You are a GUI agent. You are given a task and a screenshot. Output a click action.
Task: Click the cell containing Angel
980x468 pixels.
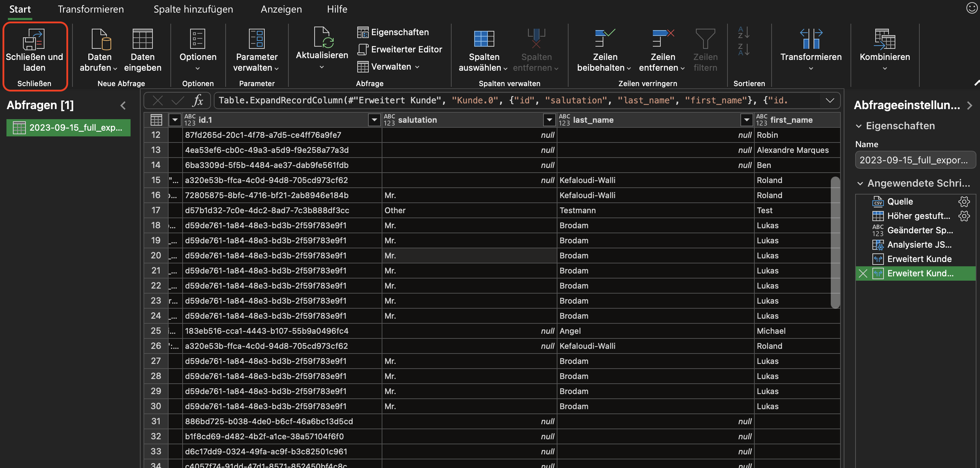tap(655, 331)
